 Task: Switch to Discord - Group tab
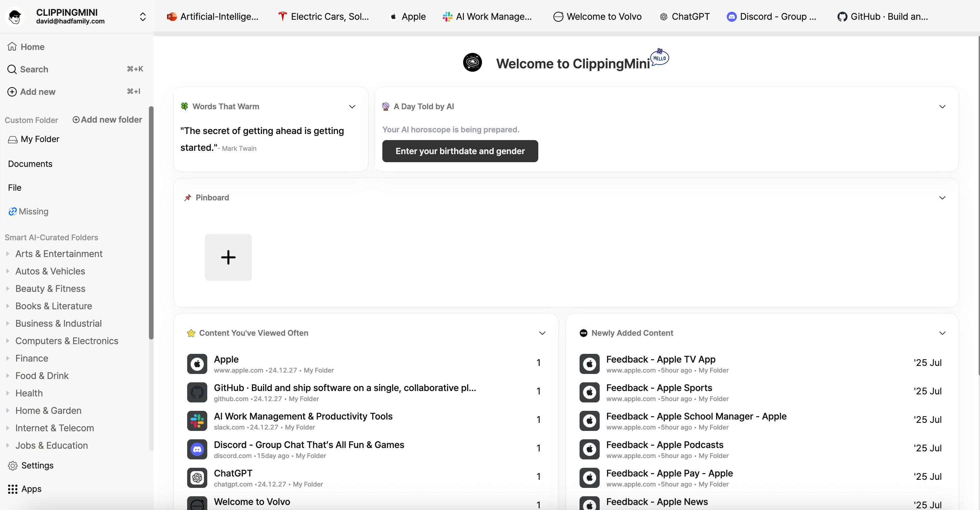coord(771,16)
